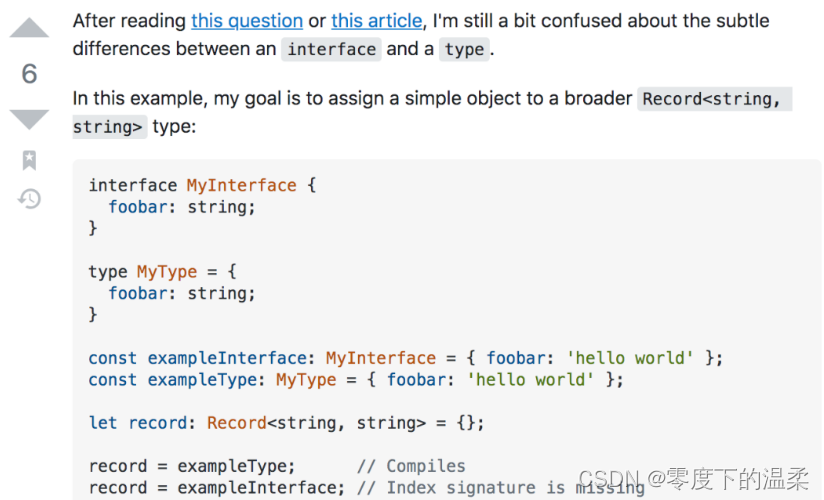Click 'MyInterface' in the interface declaration

pos(241,185)
